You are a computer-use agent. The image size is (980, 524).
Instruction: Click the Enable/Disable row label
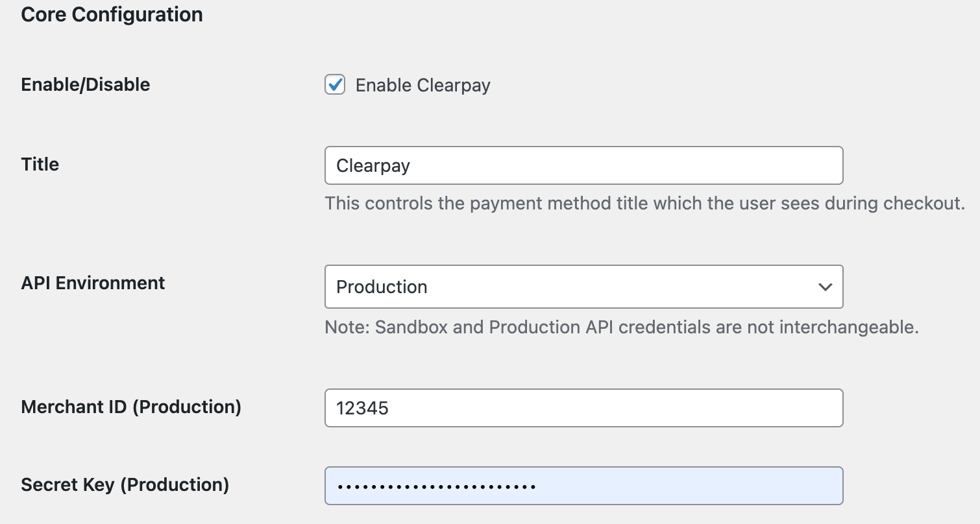(x=86, y=85)
